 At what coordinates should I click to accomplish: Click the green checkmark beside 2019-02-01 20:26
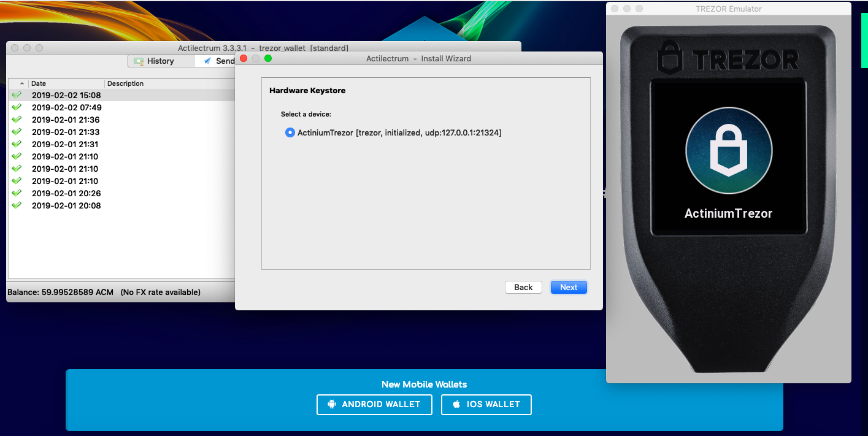[17, 193]
